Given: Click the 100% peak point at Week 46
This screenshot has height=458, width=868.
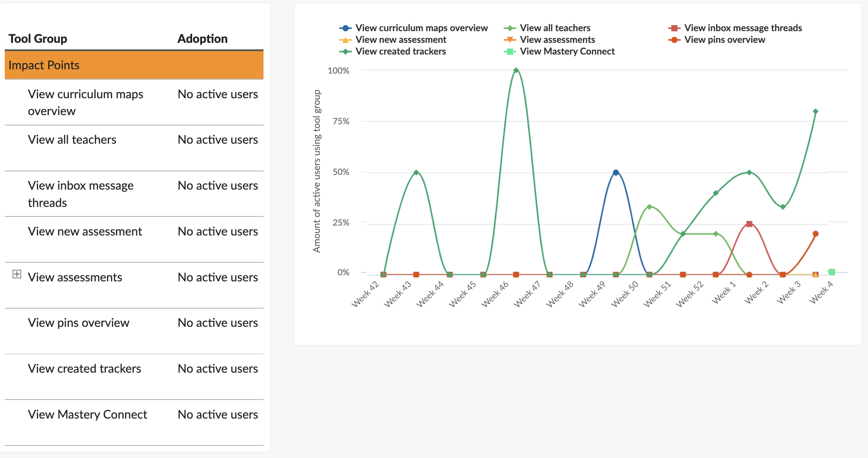Looking at the screenshot, I should tap(516, 70).
